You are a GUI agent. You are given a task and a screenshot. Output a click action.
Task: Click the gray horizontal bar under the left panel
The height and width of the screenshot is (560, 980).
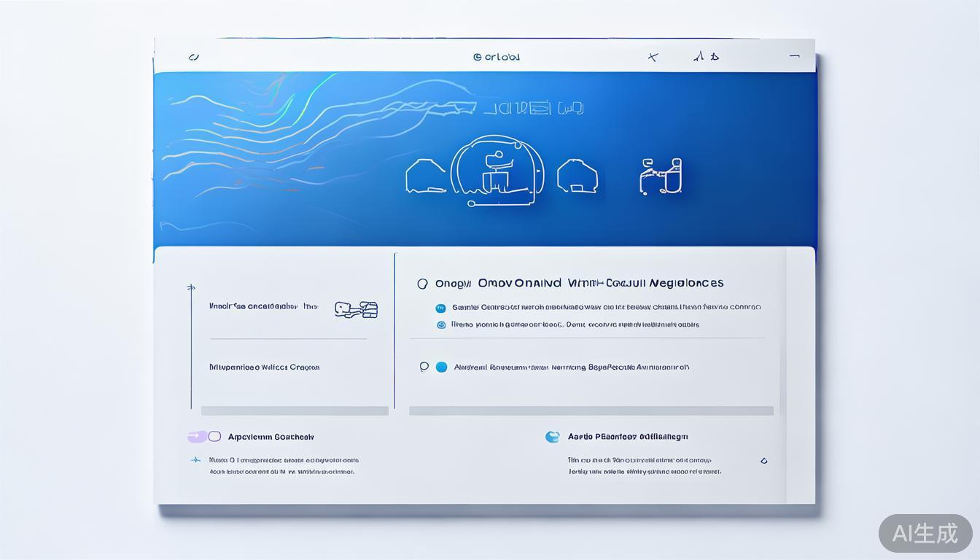click(295, 411)
